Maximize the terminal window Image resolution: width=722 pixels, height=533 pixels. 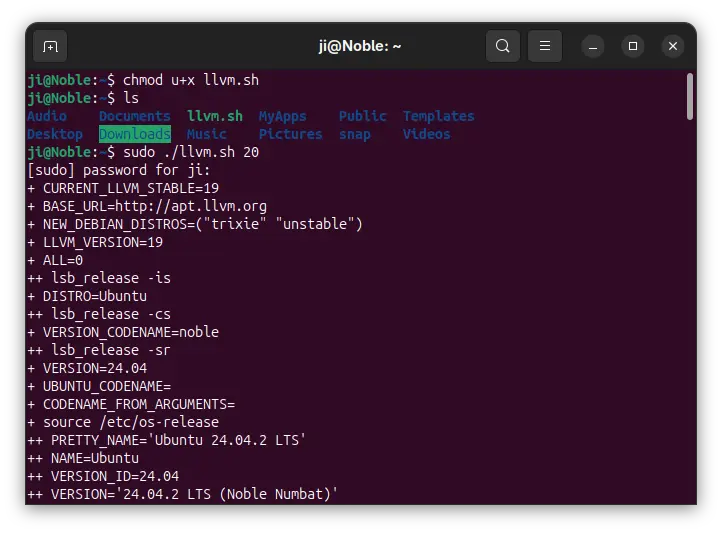click(x=633, y=46)
